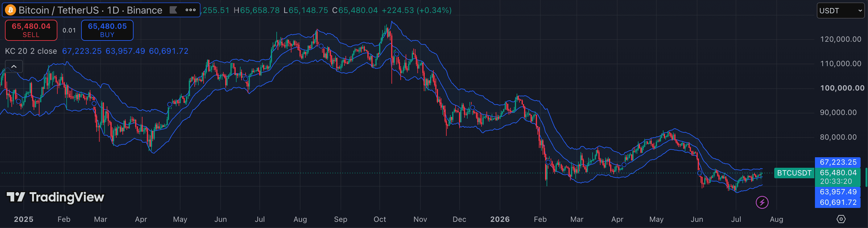Image resolution: width=868 pixels, height=228 pixels.
Task: Select the KC 20 2 close indicator label
Action: 31,51
